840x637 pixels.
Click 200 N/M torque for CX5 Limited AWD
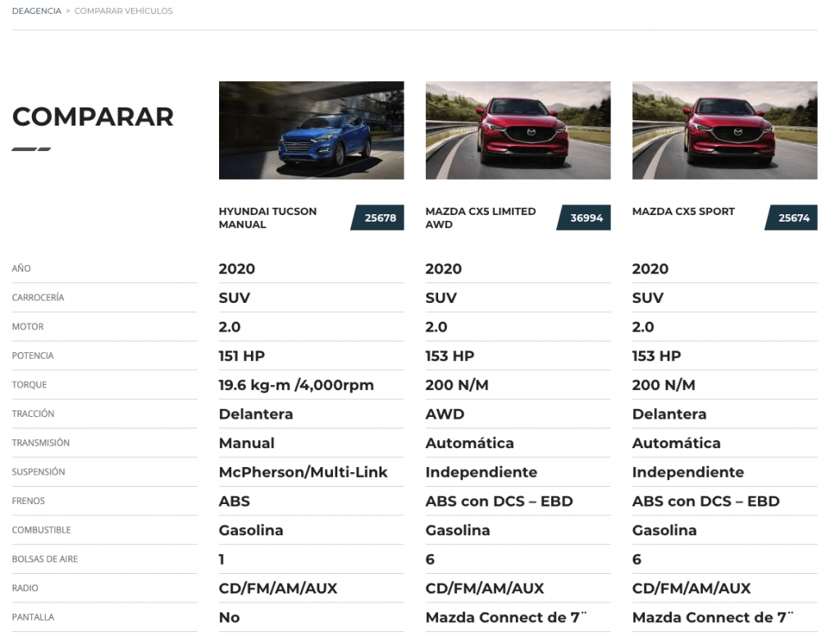click(x=457, y=385)
